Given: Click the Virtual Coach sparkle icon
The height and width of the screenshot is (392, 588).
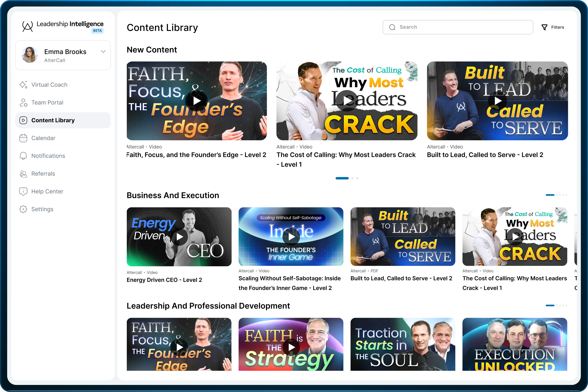Looking at the screenshot, I should 23,85.
